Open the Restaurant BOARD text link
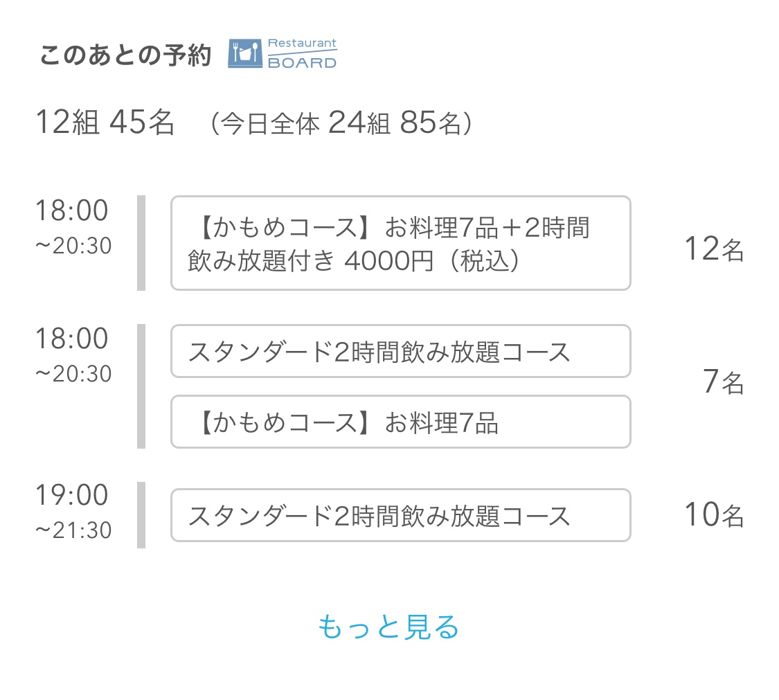Screen dimensions: 779x700 point(302,53)
